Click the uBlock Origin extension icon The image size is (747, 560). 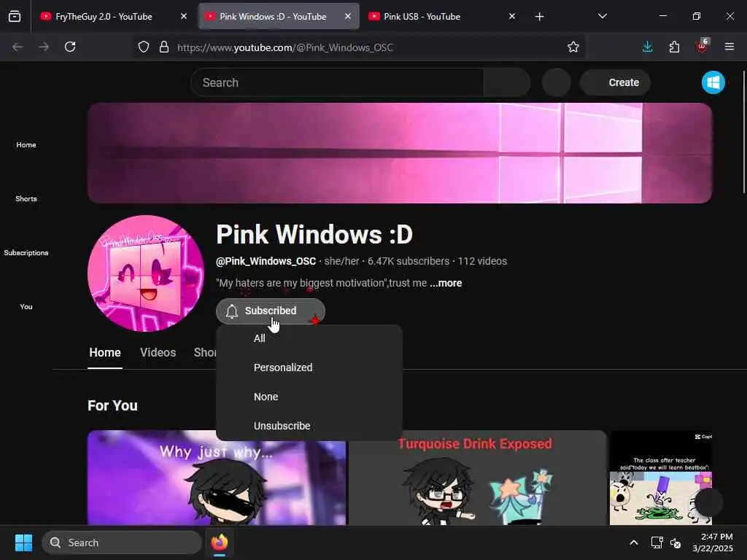pyautogui.click(x=703, y=46)
